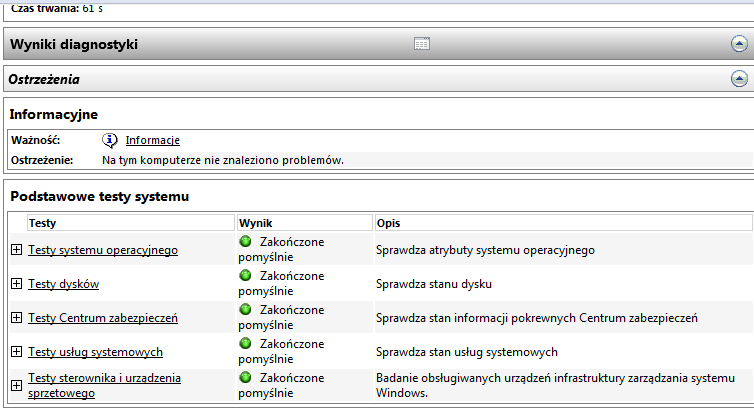Expand Testy Centrum zabezpieczeń plus box
This screenshot has width=754, height=412.
[x=16, y=318]
